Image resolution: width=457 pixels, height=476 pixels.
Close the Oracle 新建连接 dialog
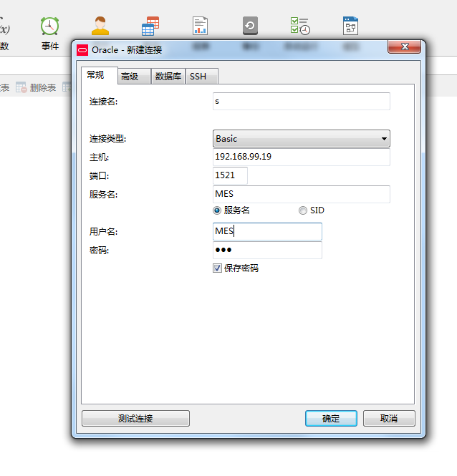click(x=405, y=47)
